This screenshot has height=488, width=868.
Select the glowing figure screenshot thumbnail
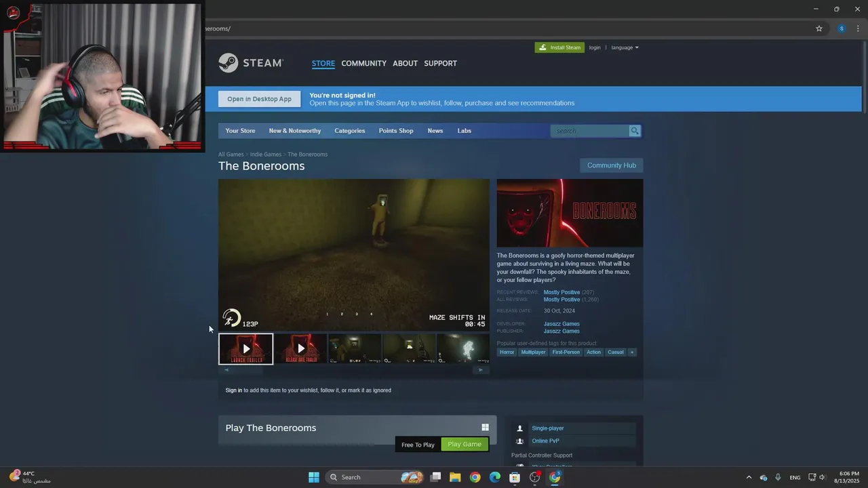click(x=463, y=349)
